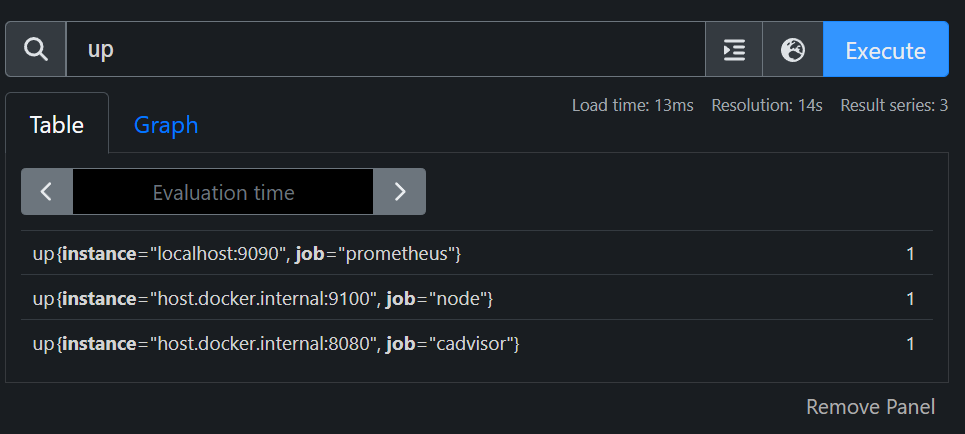Switch to the Table tab
The image size is (965, 434).
point(56,125)
